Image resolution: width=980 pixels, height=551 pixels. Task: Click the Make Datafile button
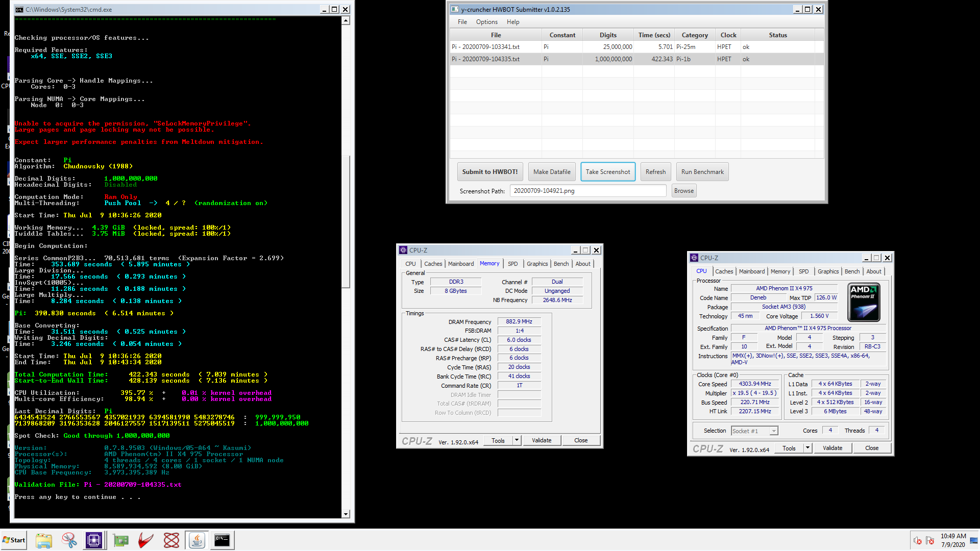click(552, 172)
